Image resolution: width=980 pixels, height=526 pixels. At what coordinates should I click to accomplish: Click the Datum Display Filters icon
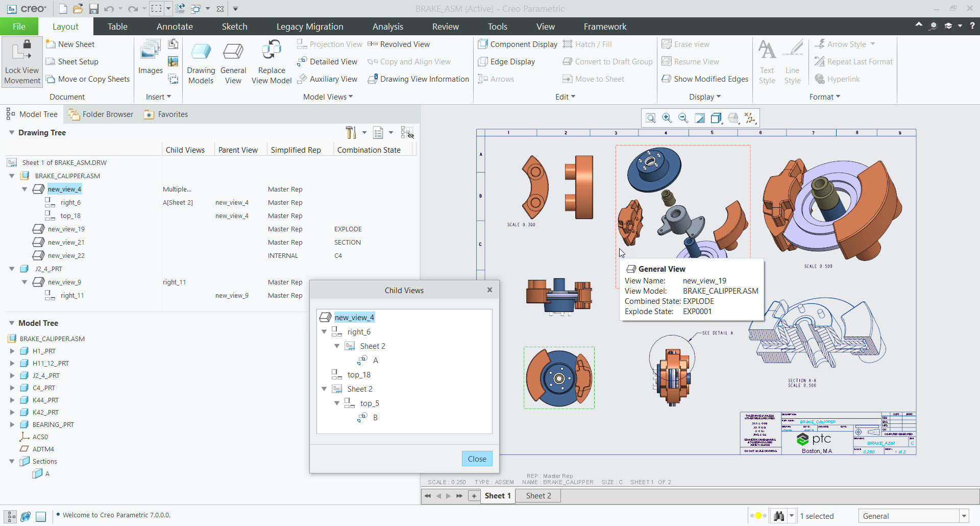coord(750,118)
